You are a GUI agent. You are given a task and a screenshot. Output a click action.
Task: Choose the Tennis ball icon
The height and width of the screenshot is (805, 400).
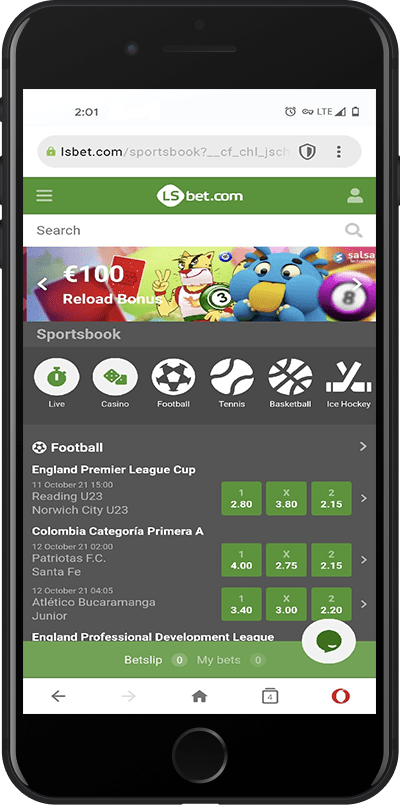point(232,377)
